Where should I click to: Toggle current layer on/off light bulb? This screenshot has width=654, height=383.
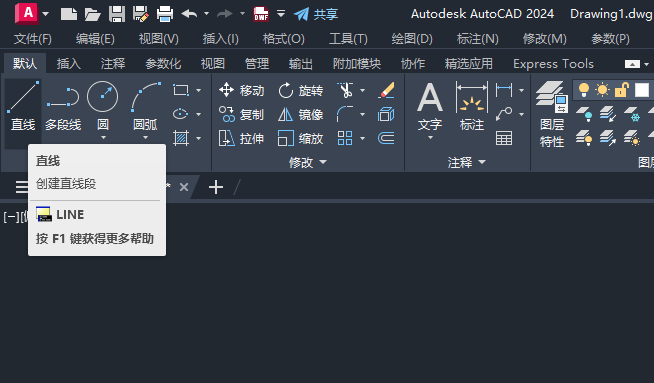[x=584, y=90]
